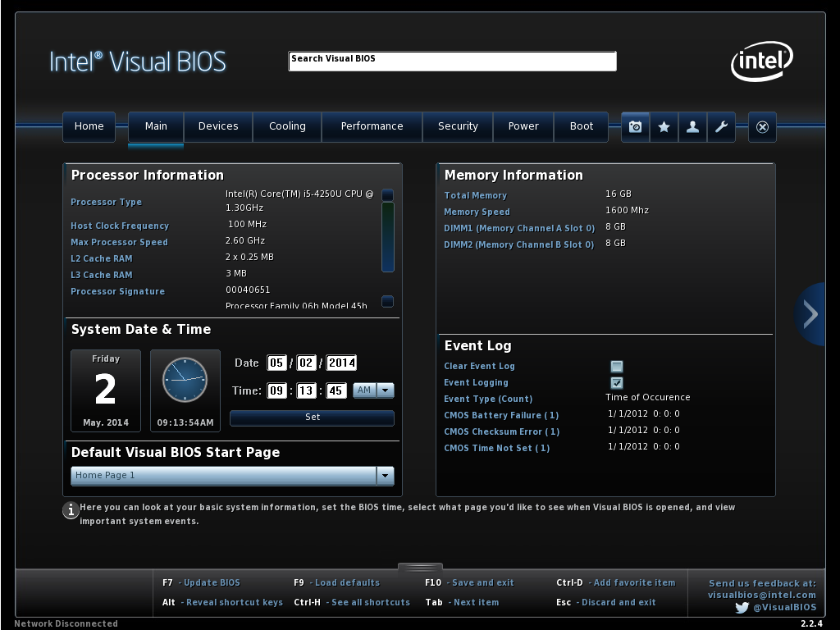Switch to the Main tab
The height and width of the screenshot is (630, 840).
tap(156, 126)
